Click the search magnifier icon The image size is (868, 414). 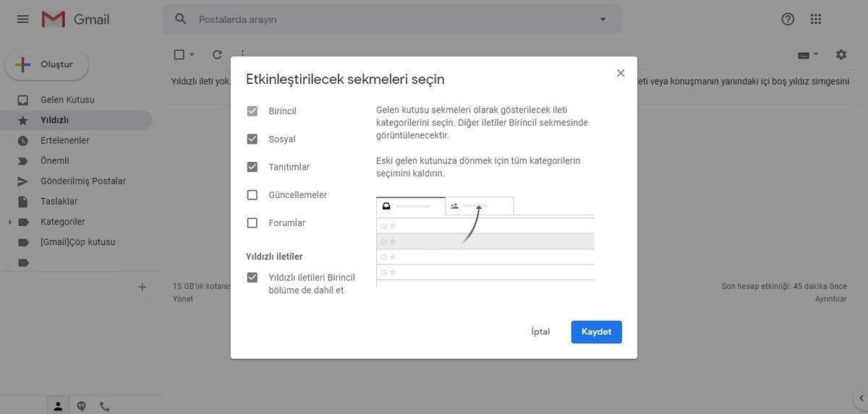181,19
